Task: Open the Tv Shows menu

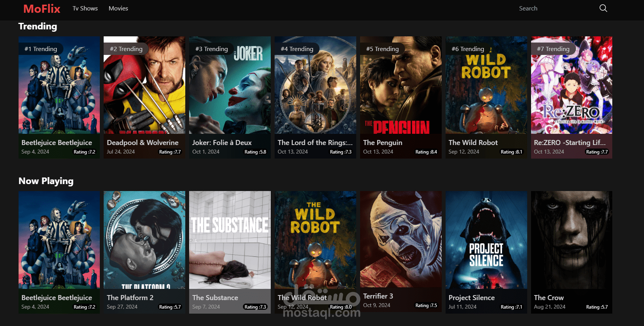Action: pos(85,8)
